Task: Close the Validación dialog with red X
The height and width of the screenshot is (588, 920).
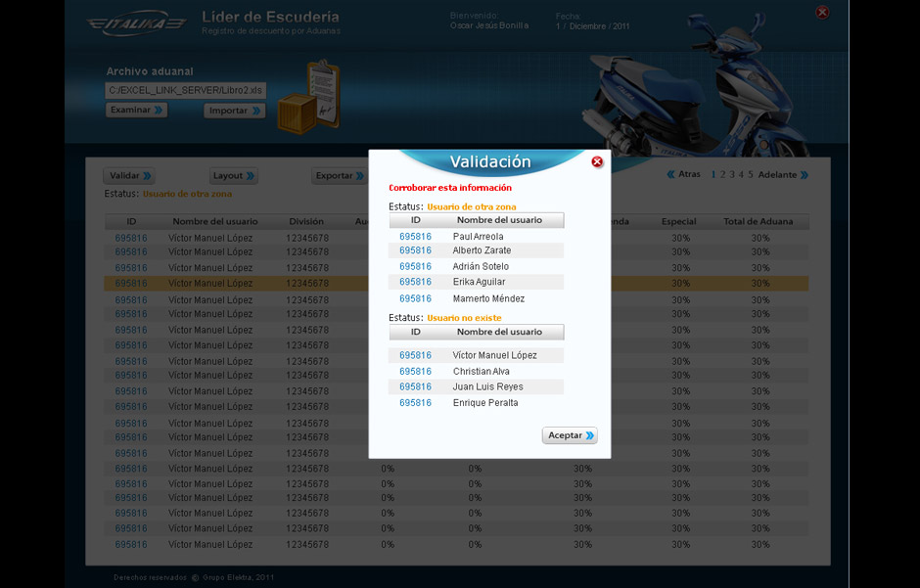Action: [x=597, y=161]
